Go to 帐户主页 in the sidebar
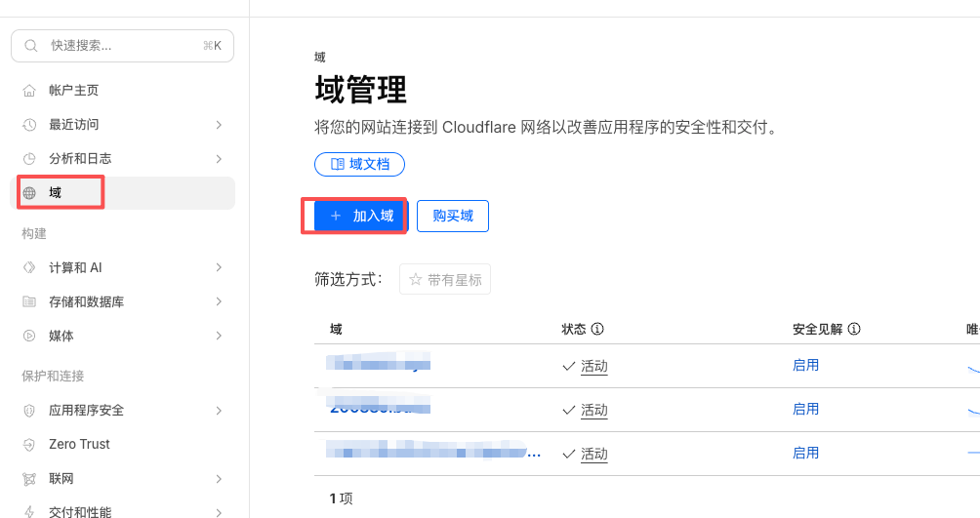980x518 pixels. (x=74, y=91)
